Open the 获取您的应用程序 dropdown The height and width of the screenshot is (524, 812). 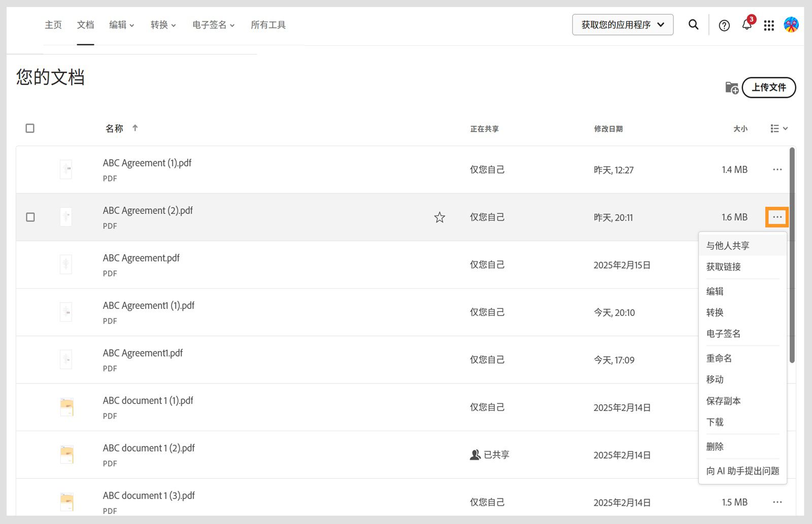[622, 24]
